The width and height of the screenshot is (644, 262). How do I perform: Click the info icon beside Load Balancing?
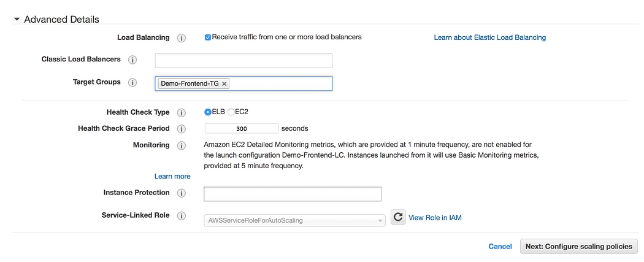click(182, 38)
